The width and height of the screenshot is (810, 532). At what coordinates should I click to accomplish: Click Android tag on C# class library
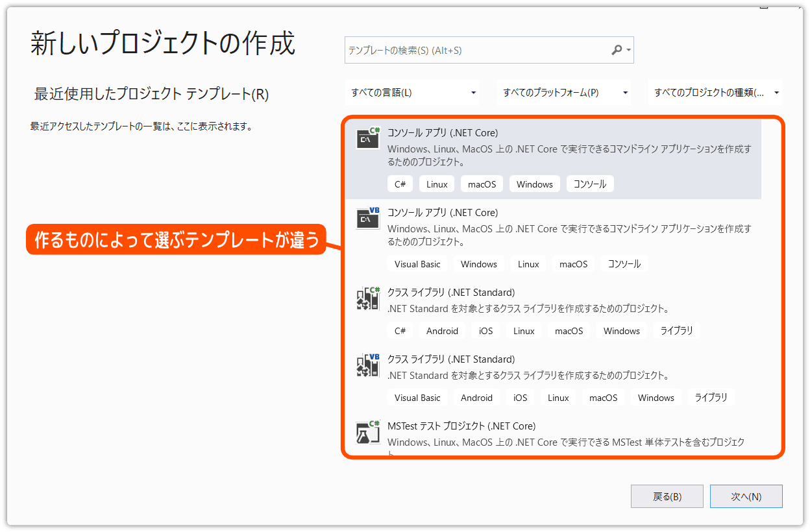tap(442, 331)
